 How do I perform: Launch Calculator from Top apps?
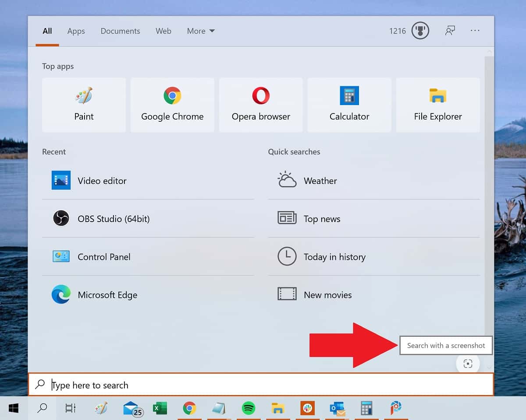point(349,105)
